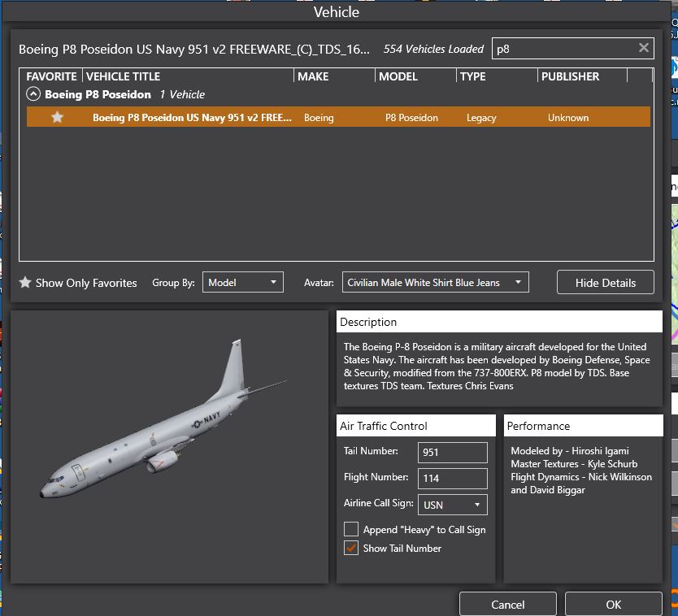Edit the Flight Number field

click(452, 478)
